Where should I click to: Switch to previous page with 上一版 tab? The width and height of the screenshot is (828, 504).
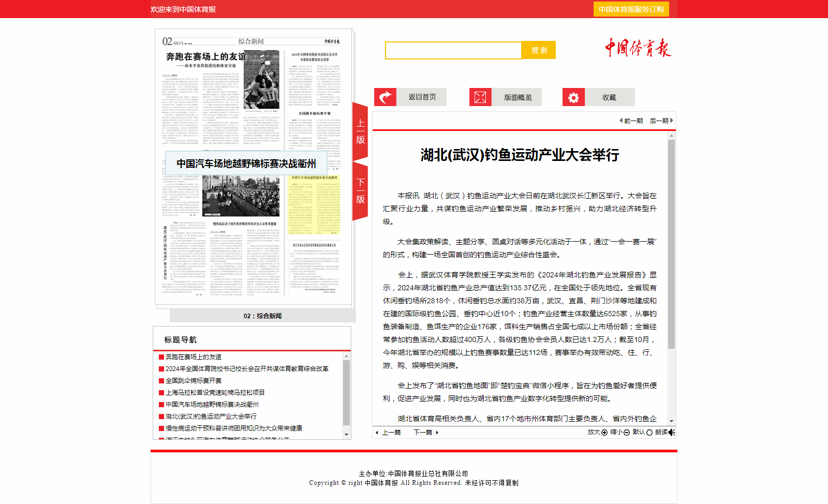tap(360, 131)
